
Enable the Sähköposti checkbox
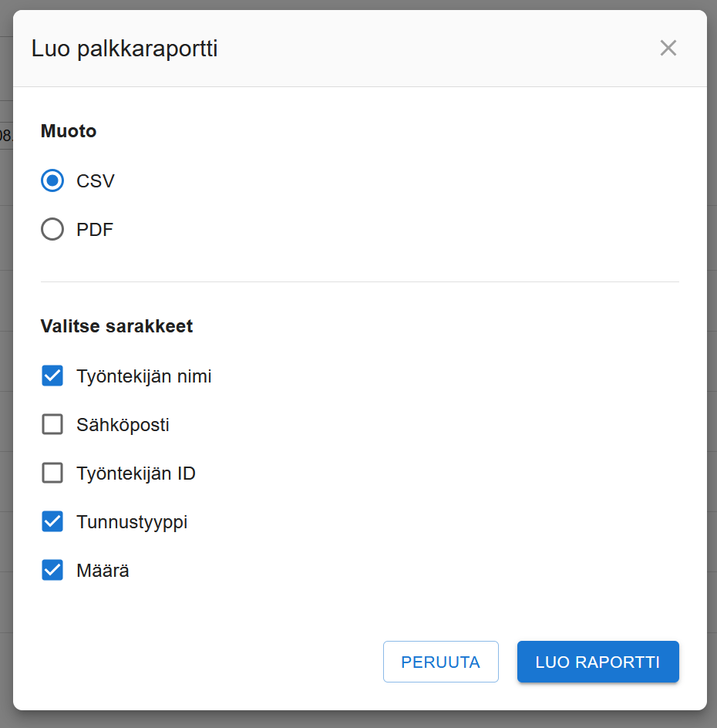pyautogui.click(x=52, y=424)
